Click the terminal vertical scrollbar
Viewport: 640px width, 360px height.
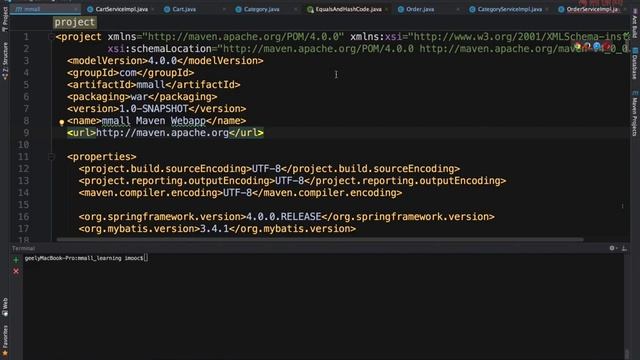627,353
